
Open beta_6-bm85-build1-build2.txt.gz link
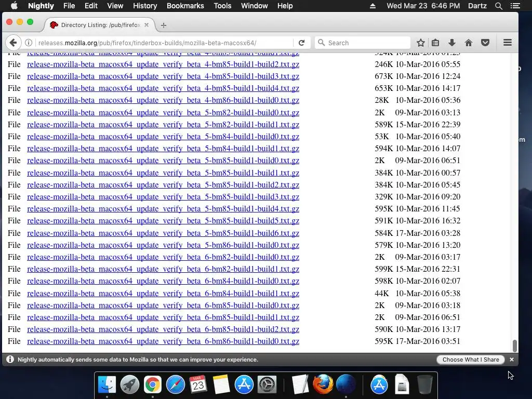pos(163,329)
